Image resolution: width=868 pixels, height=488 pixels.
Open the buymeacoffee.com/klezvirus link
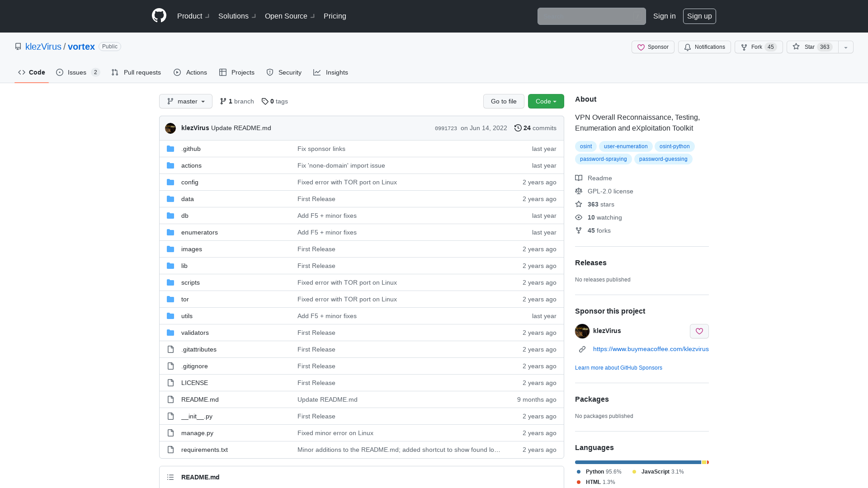click(651, 349)
